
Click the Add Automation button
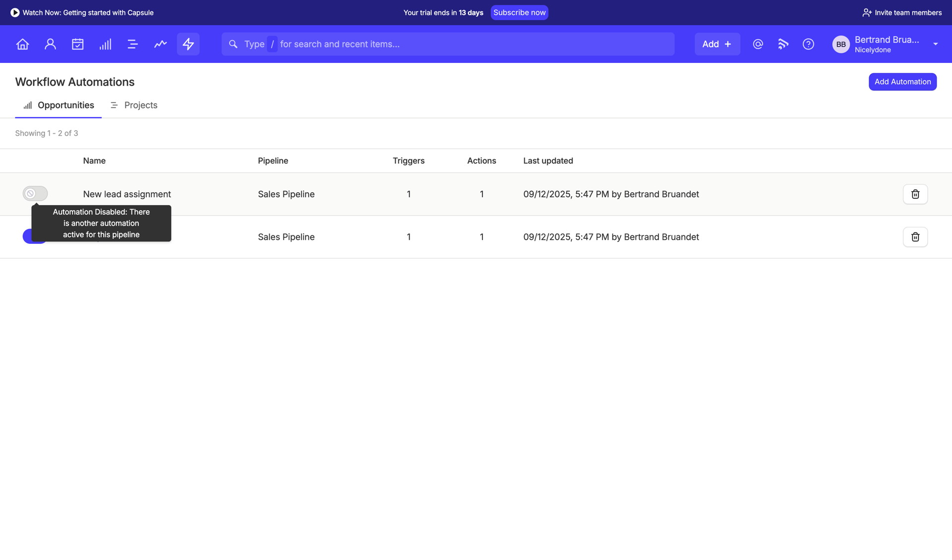coord(902,81)
